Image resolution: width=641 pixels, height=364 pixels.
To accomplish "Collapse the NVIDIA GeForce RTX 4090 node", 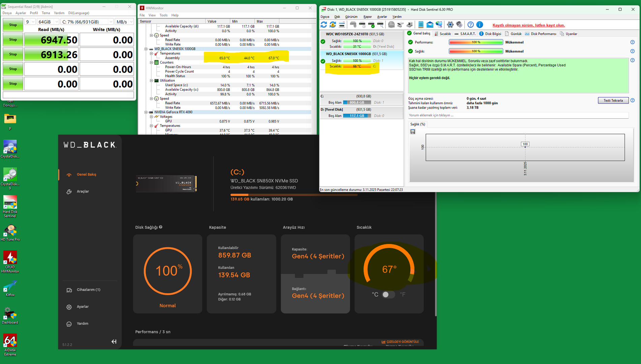I will (x=146, y=112).
